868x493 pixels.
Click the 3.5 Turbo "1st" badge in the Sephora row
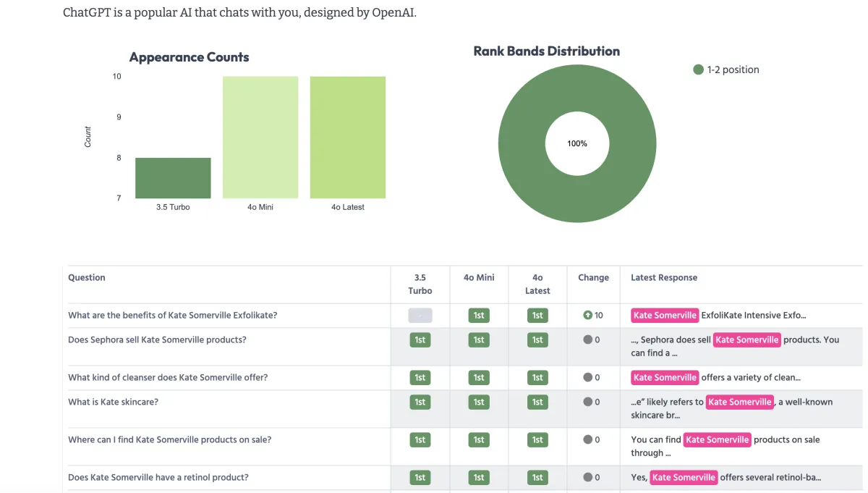point(420,340)
